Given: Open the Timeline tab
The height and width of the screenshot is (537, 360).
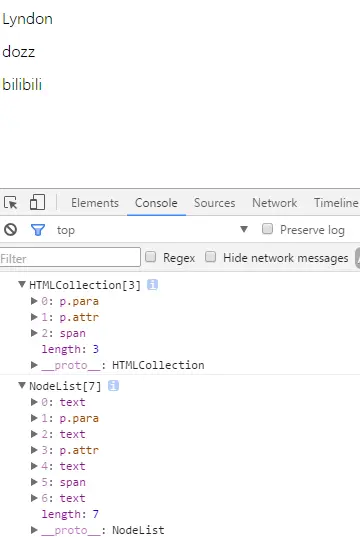Looking at the screenshot, I should (336, 203).
